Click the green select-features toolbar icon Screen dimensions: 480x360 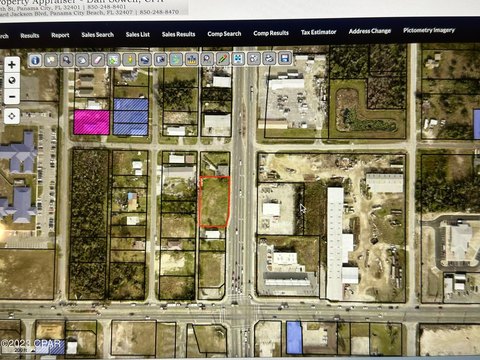pos(113,60)
